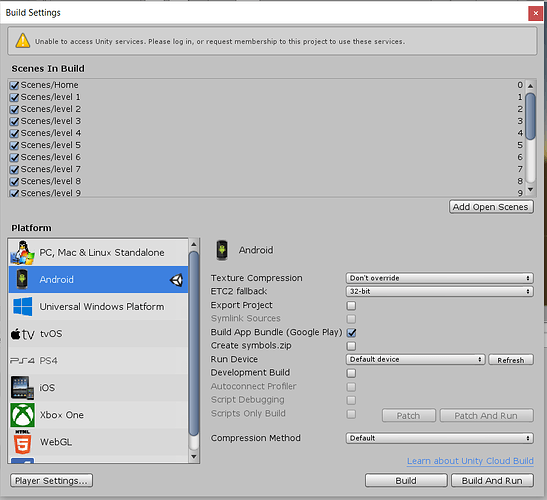Select Universal Windows Platform
Image resolution: width=547 pixels, height=500 pixels.
(x=98, y=307)
